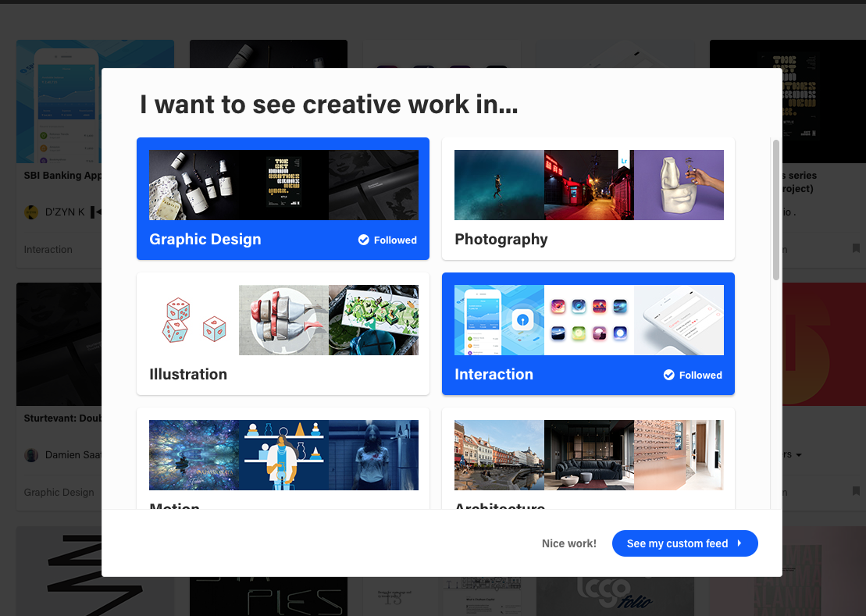Unfollow the Interaction category title
Viewport: 866px width, 616px height.
coord(494,374)
